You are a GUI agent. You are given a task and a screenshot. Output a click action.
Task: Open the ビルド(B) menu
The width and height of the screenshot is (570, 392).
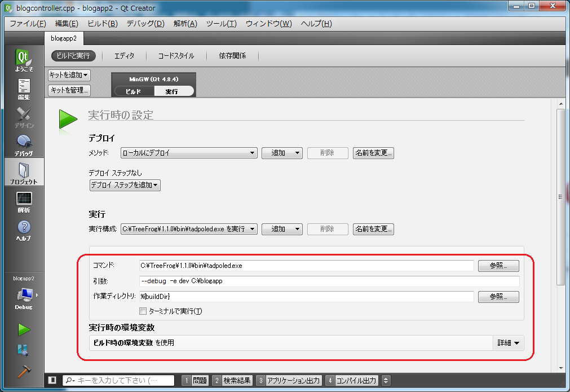coord(103,24)
